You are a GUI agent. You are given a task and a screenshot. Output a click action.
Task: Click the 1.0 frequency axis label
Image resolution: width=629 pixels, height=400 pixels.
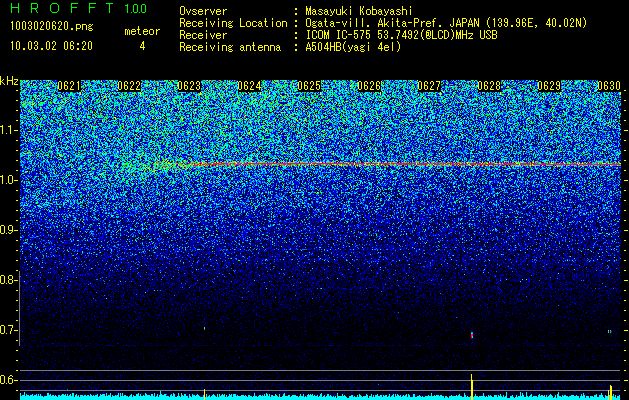tap(8, 180)
